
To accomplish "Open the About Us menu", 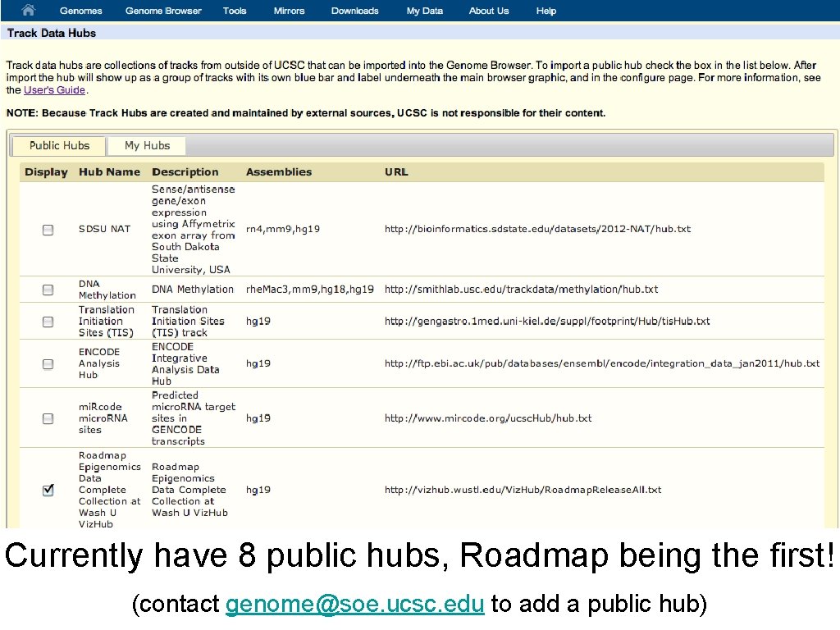I will pos(488,11).
